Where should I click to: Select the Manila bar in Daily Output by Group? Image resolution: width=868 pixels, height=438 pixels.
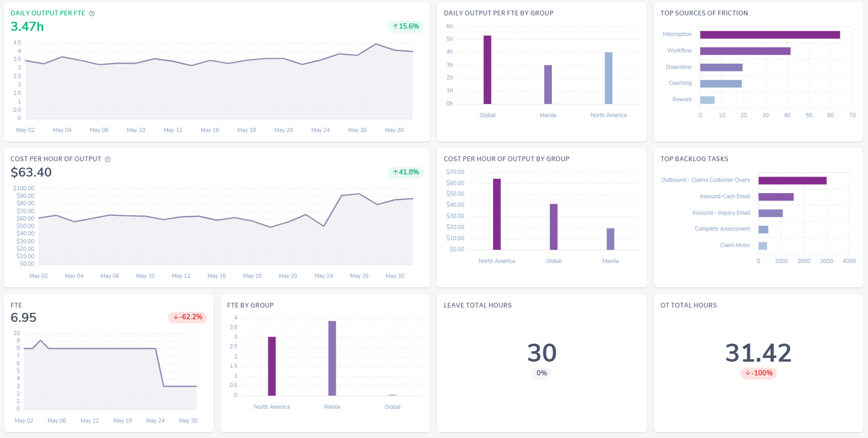click(x=548, y=84)
